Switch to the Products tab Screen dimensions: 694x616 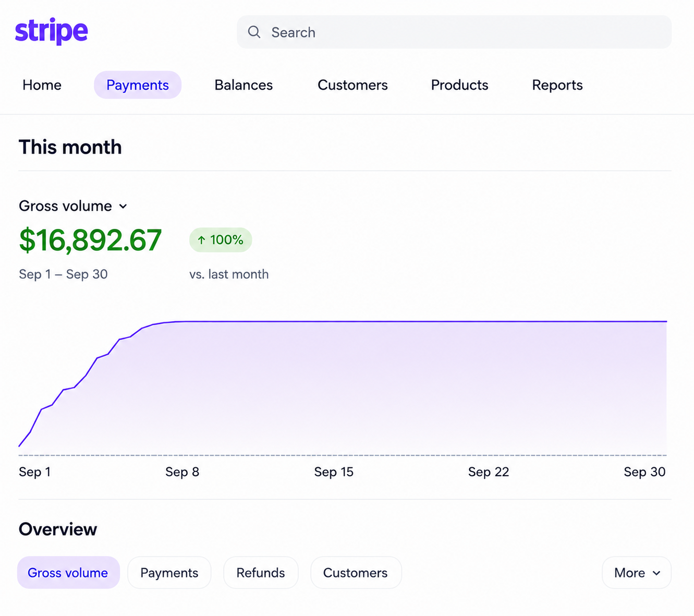(x=459, y=85)
